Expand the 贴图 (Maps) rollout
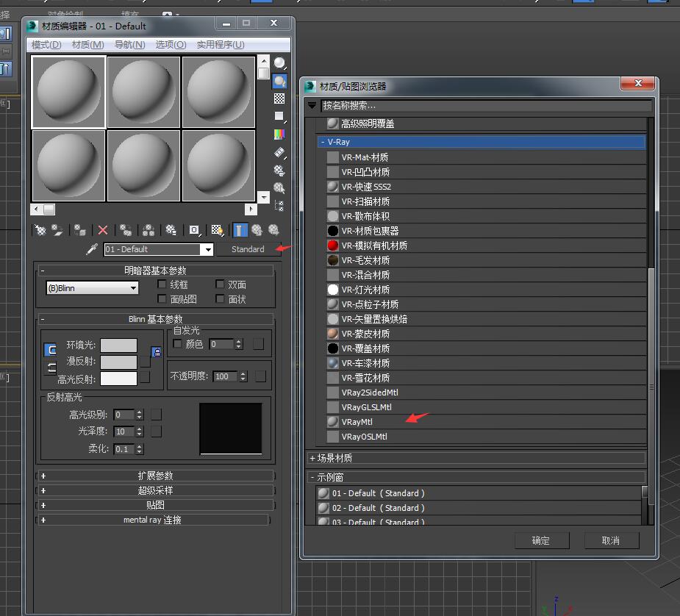 pyautogui.click(x=154, y=505)
